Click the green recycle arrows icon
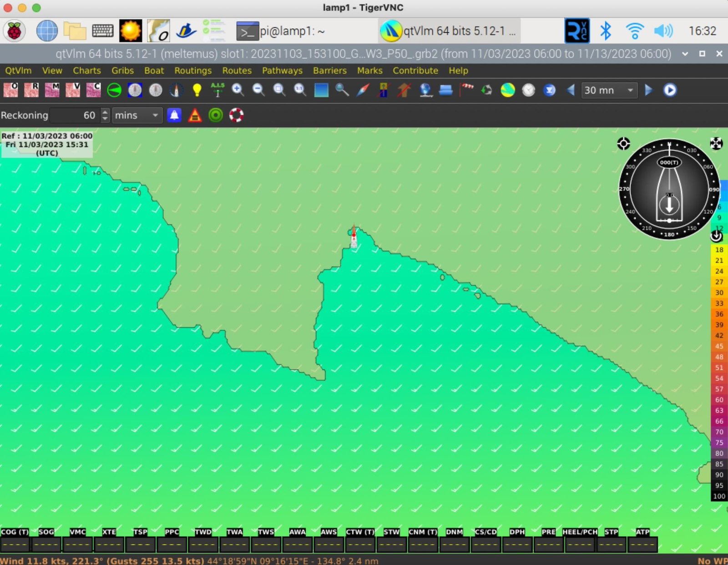Screen dimensions: 728x565 pyautogui.click(x=487, y=90)
